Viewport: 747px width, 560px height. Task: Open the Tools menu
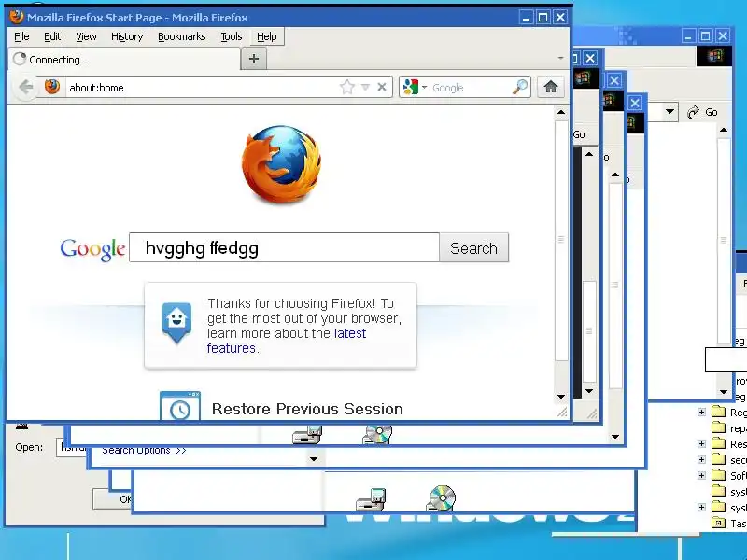point(231,36)
